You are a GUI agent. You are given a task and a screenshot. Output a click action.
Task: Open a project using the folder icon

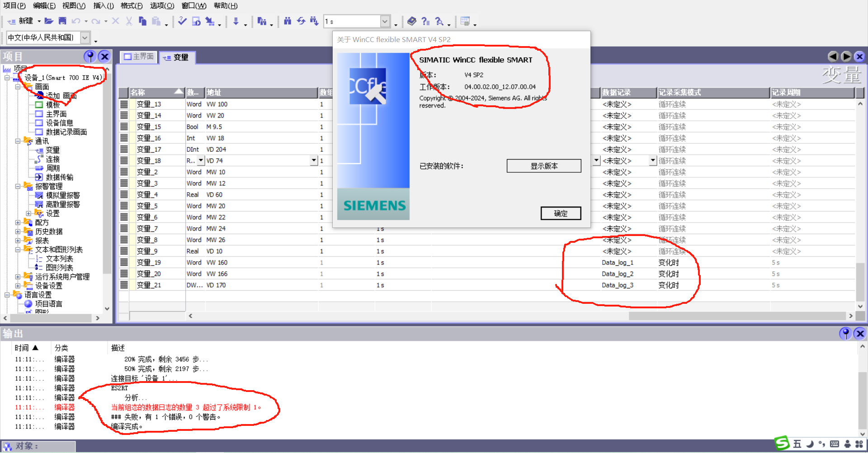click(x=49, y=21)
